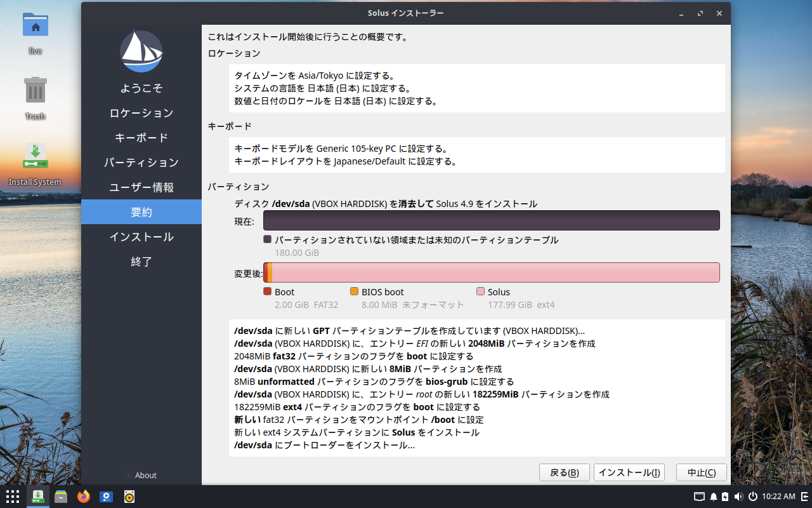Viewport: 812px width, 508px height.
Task: Open the About link in the sidebar
Action: 141,475
